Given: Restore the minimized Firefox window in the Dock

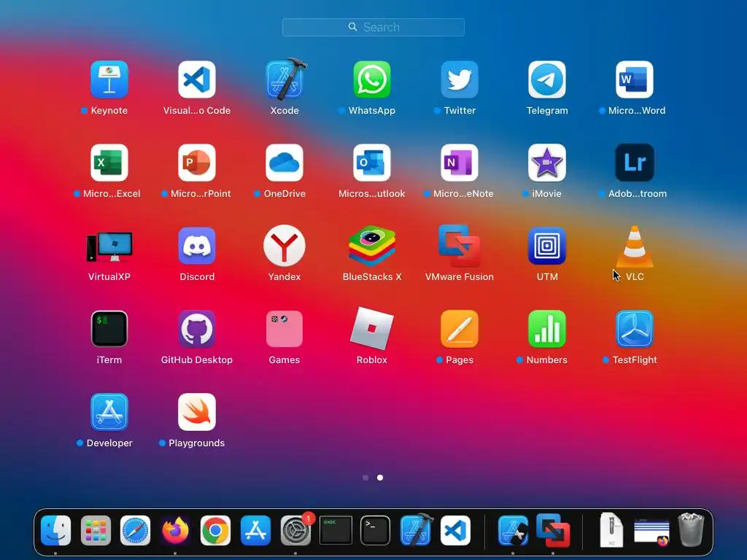Looking at the screenshot, I should click(651, 532).
